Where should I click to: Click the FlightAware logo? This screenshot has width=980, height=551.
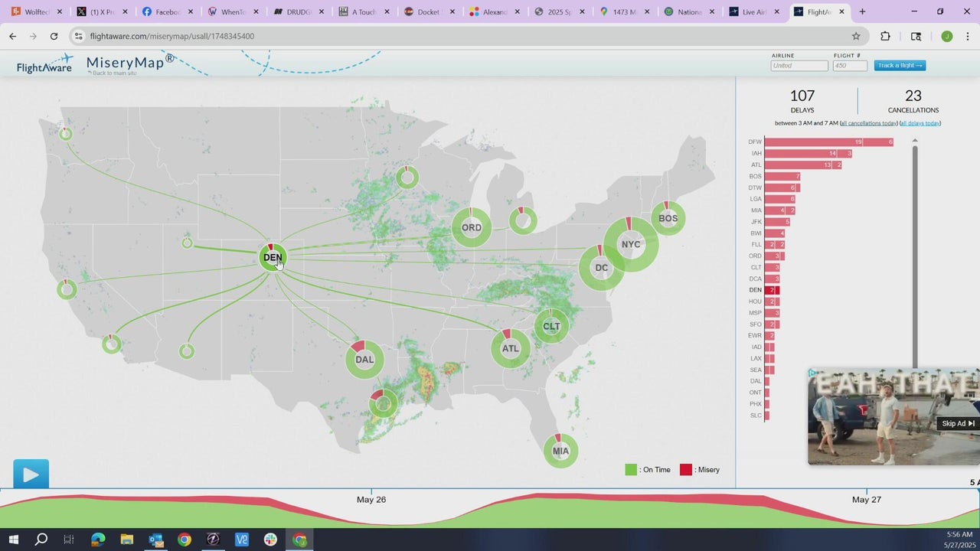point(44,65)
